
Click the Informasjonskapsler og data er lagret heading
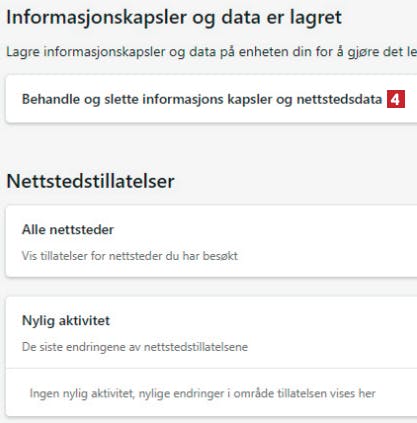(174, 17)
